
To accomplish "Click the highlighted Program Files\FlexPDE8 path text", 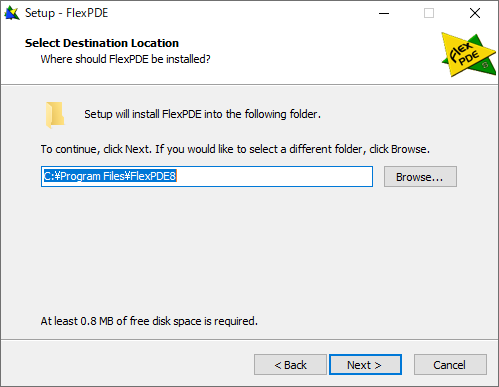I will coord(110,176).
